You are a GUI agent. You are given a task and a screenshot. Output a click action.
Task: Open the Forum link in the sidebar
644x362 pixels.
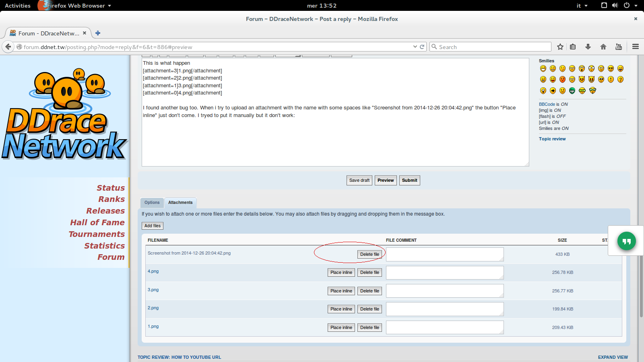click(111, 257)
